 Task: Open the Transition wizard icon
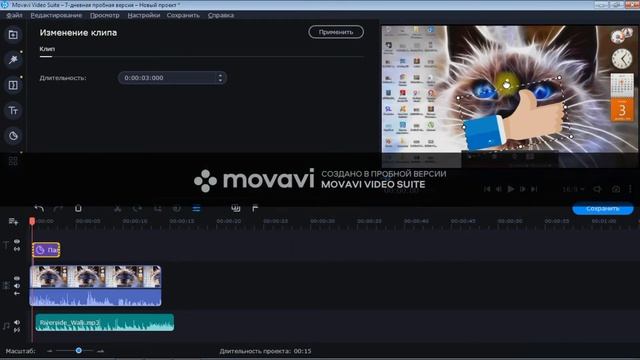click(x=236, y=209)
